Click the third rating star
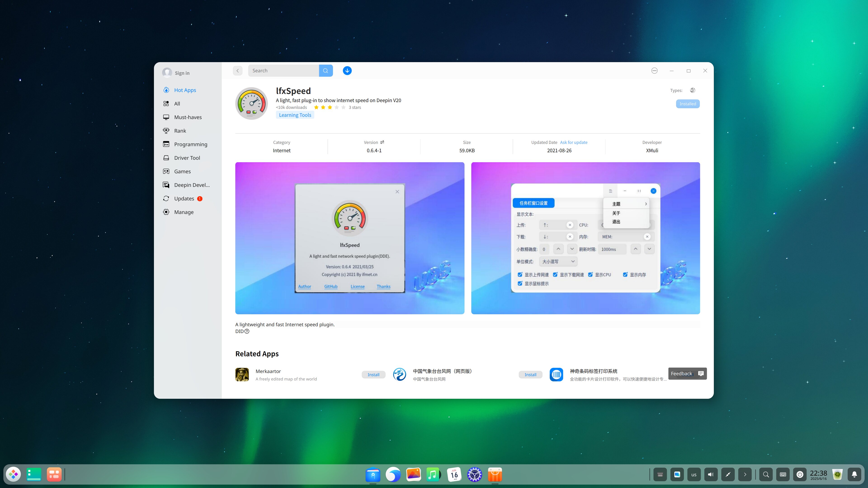This screenshot has height=488, width=868. coord(330,108)
